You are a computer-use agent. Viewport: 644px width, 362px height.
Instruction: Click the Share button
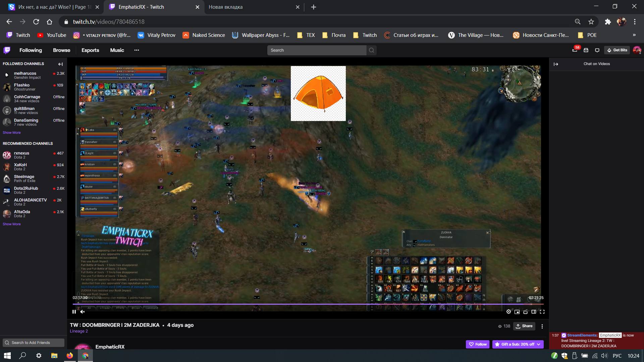tap(524, 326)
